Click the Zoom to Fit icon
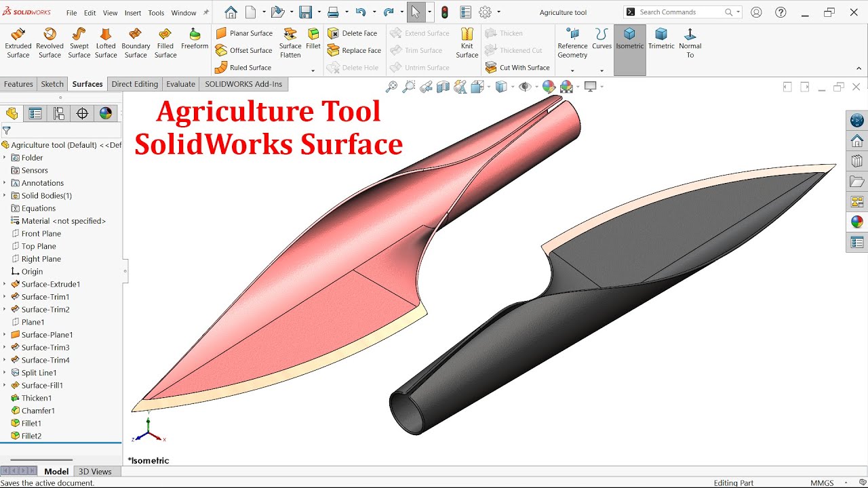Screen dimensions: 868x488 (x=391, y=87)
